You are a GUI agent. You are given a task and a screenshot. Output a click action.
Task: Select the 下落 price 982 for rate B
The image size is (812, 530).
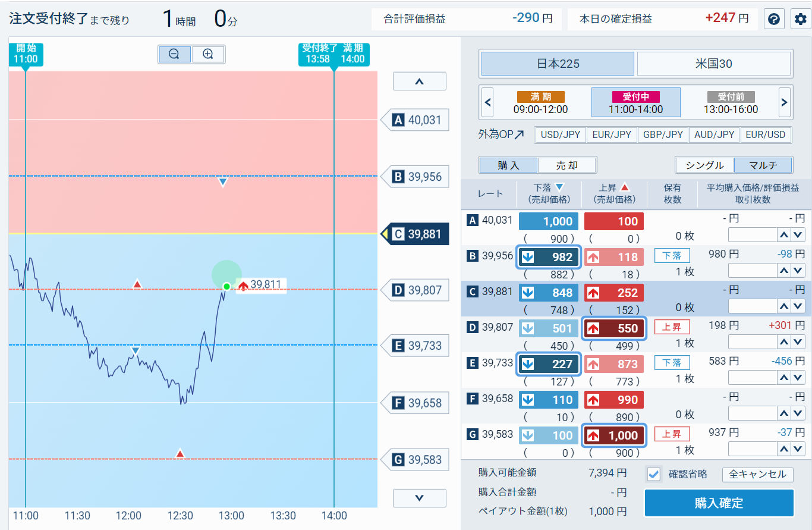(x=548, y=257)
